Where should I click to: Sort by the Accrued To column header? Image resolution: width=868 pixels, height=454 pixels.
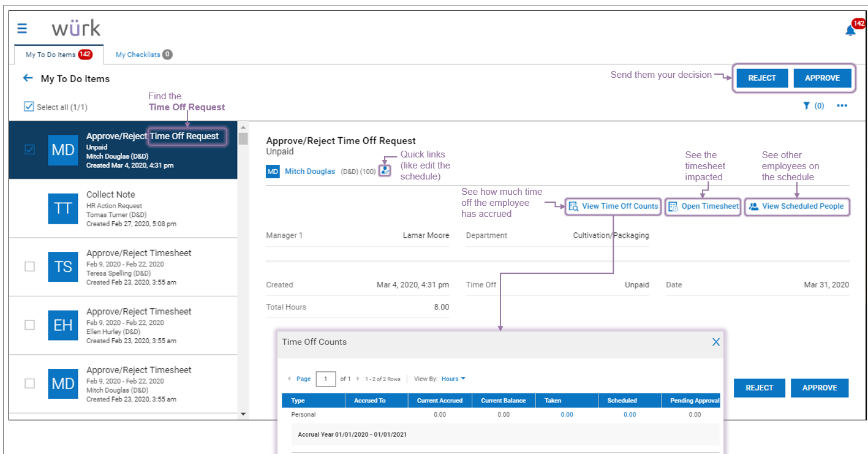click(377, 401)
